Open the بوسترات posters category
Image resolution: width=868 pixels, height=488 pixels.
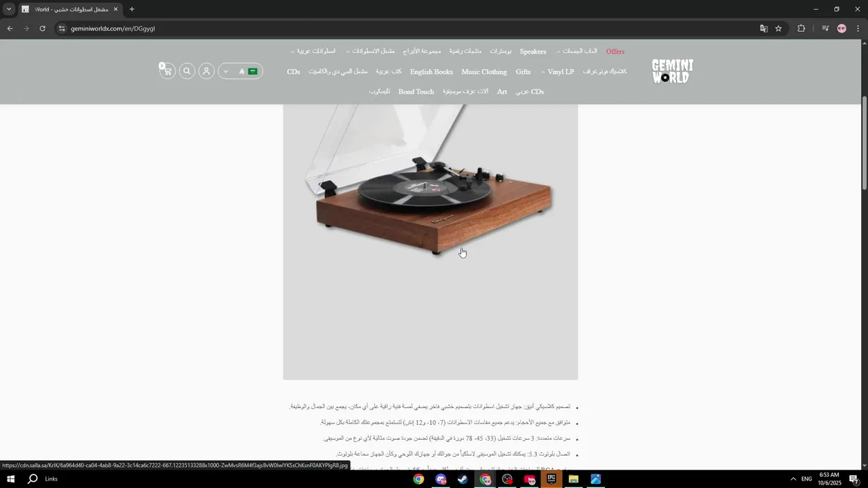coord(501,52)
